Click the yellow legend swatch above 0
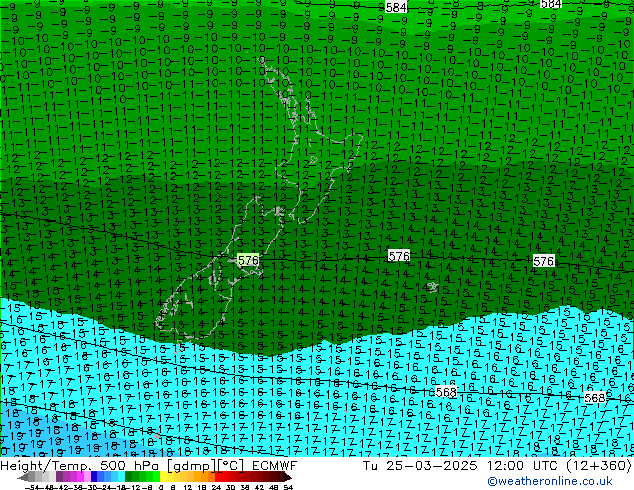 click(x=163, y=476)
